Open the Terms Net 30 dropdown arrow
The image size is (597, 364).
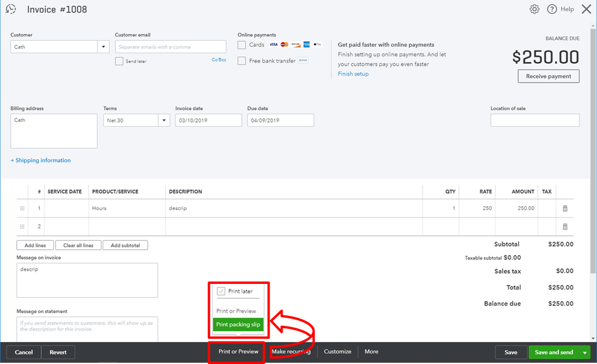pyautogui.click(x=164, y=120)
